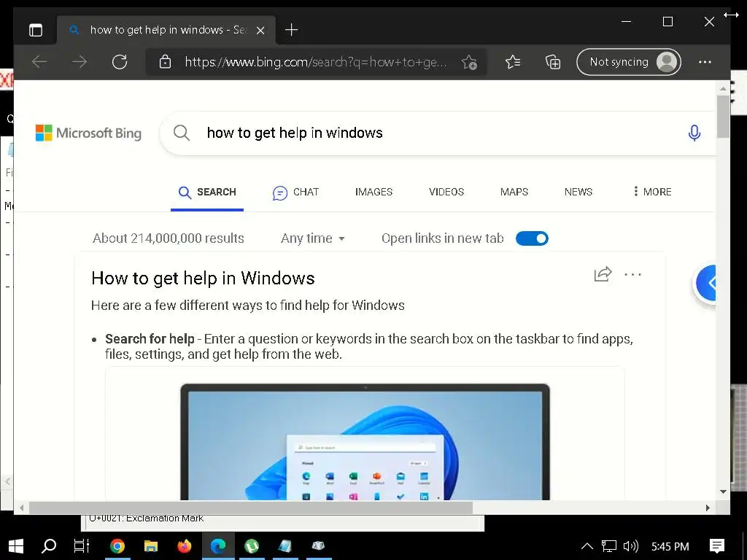Toggle Open links in new tab switch
The image size is (747, 560).
pos(532,238)
